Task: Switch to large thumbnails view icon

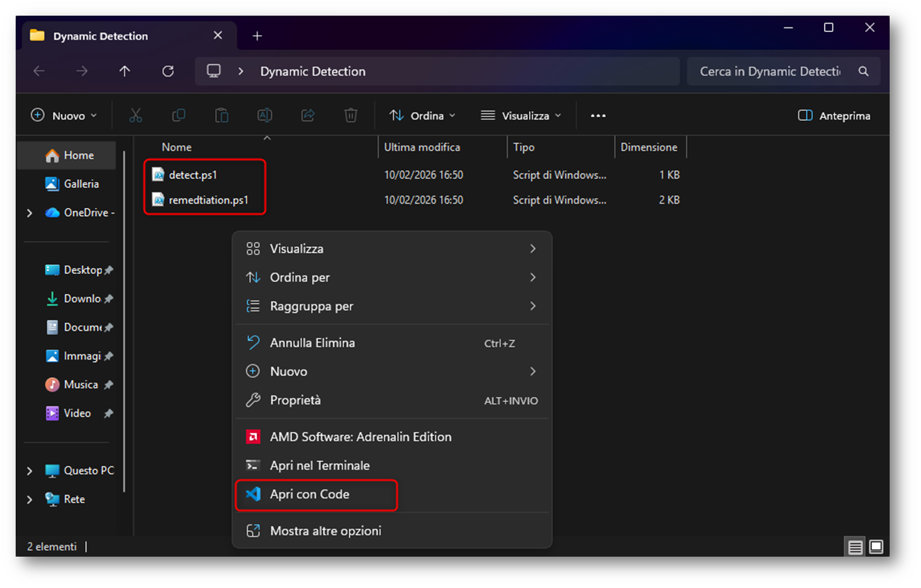Action: coord(876,547)
